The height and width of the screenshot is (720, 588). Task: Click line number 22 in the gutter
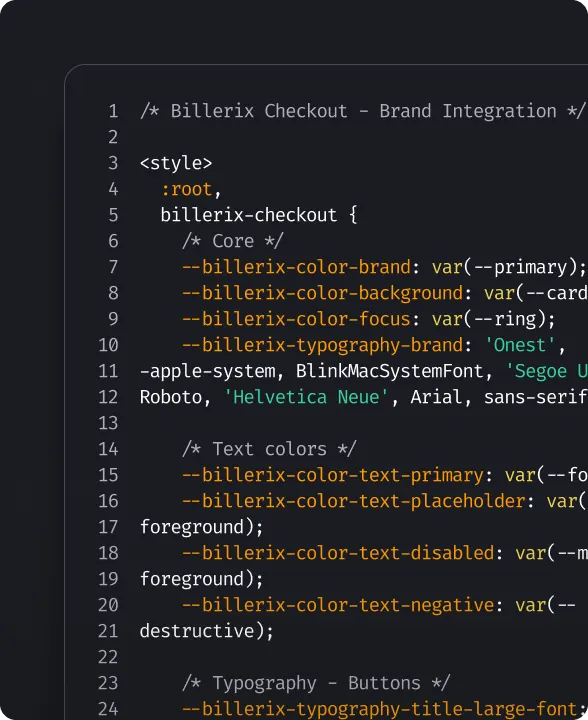click(x=108, y=657)
